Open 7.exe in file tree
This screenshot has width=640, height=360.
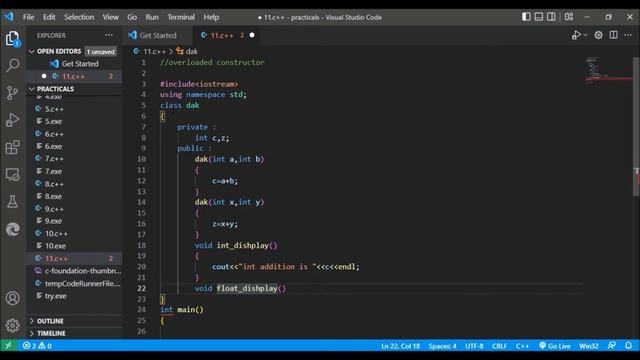[x=74, y=171]
